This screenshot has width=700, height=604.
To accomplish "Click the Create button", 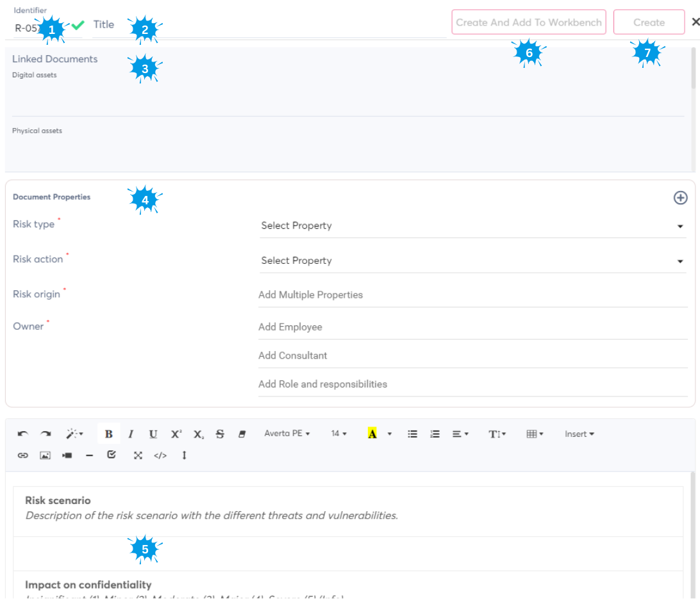I will click(x=649, y=22).
